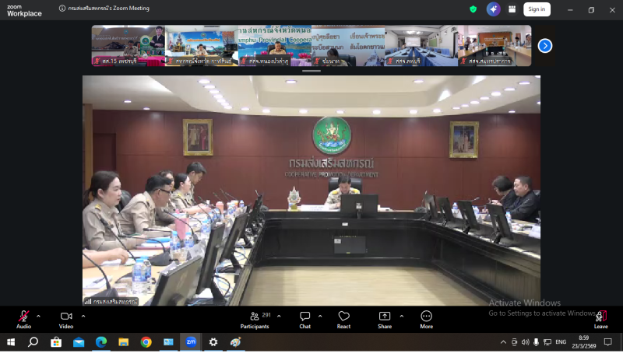Open the More options menu
This screenshot has height=364, width=623.
(x=426, y=317)
